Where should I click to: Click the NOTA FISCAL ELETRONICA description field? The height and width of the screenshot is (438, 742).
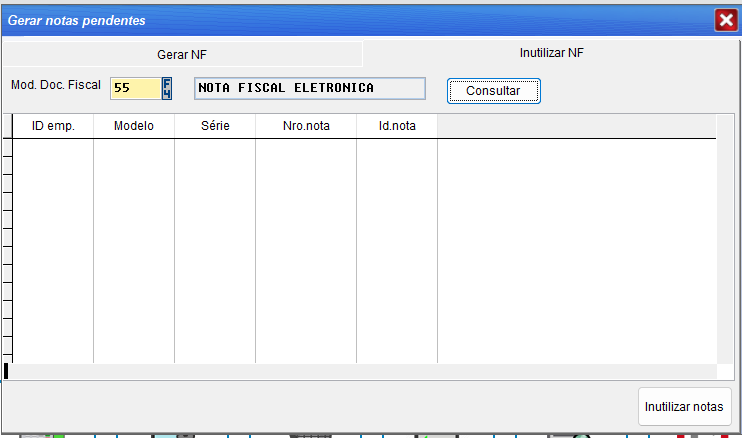pos(309,88)
